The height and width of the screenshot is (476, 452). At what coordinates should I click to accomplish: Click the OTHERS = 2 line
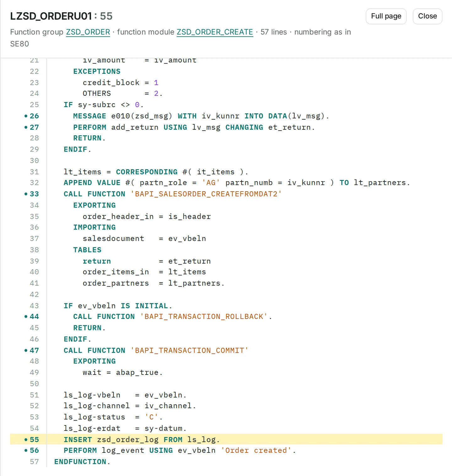tap(123, 93)
